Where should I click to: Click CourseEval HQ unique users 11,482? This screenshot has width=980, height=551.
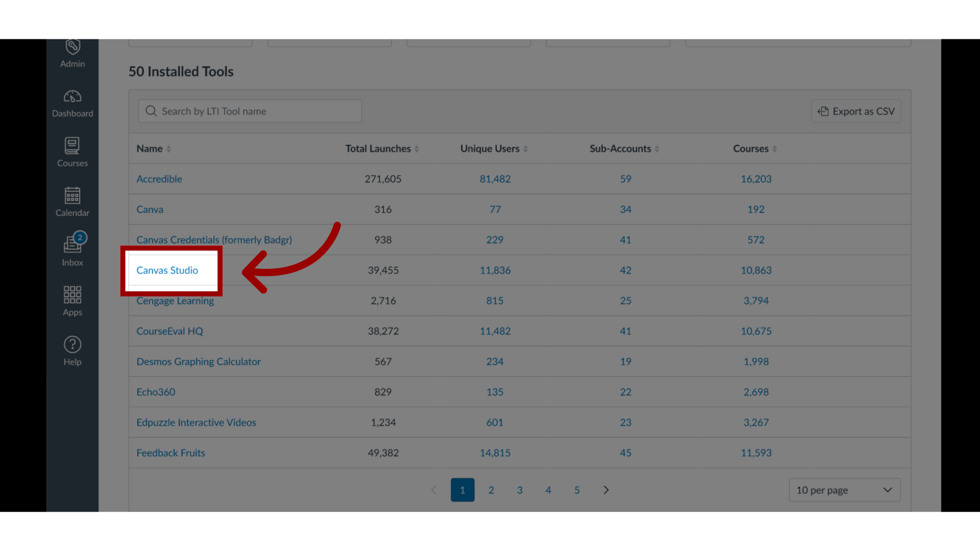495,331
